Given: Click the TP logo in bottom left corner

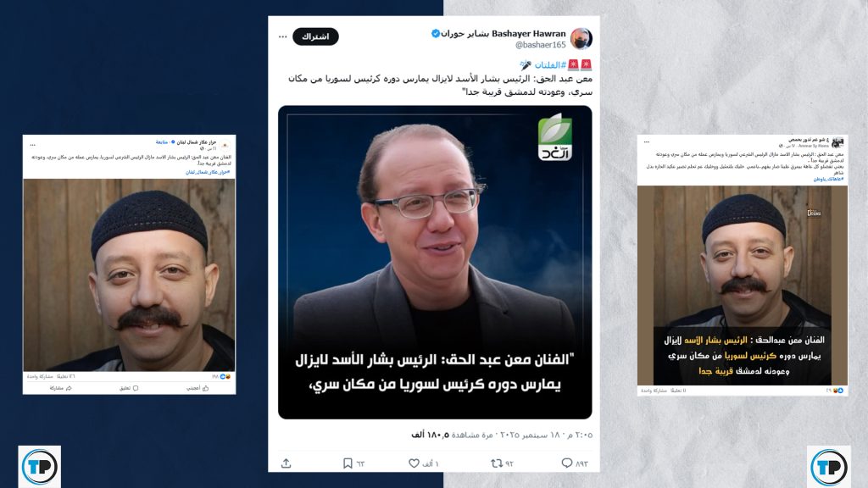Looking at the screenshot, I should click(x=39, y=467).
